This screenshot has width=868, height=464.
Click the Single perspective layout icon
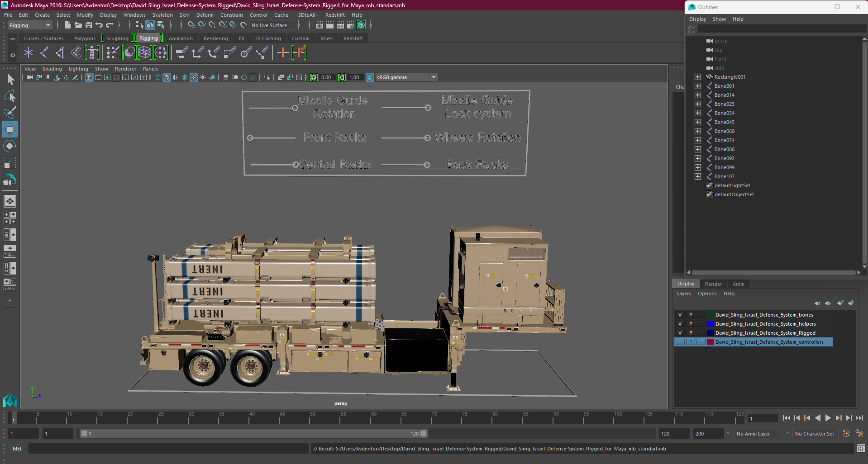point(10,201)
